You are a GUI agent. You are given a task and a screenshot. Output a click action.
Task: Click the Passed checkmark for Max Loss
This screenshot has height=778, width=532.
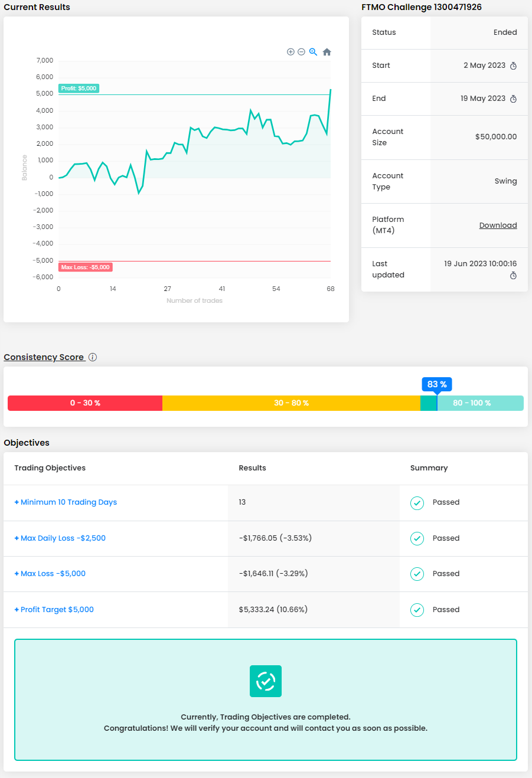coord(417,574)
